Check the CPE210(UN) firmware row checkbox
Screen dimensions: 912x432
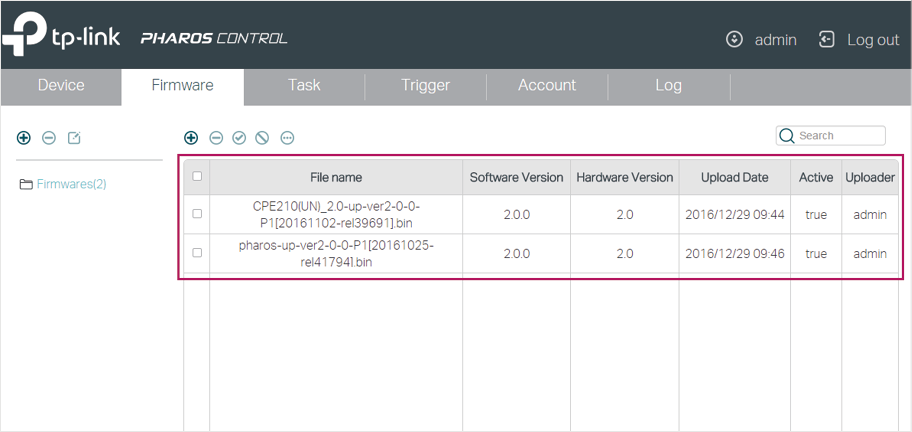point(197,213)
